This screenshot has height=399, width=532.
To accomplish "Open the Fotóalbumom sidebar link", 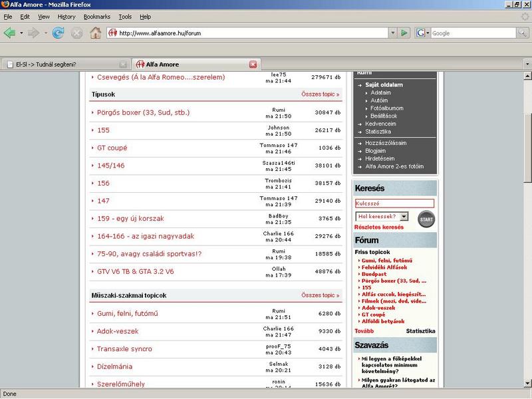I will [x=387, y=108].
